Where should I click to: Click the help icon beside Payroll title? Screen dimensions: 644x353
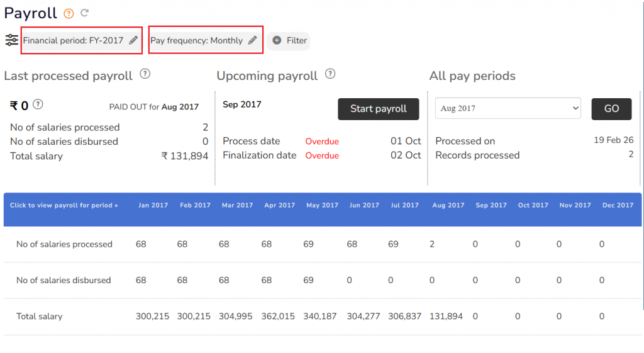click(x=69, y=13)
